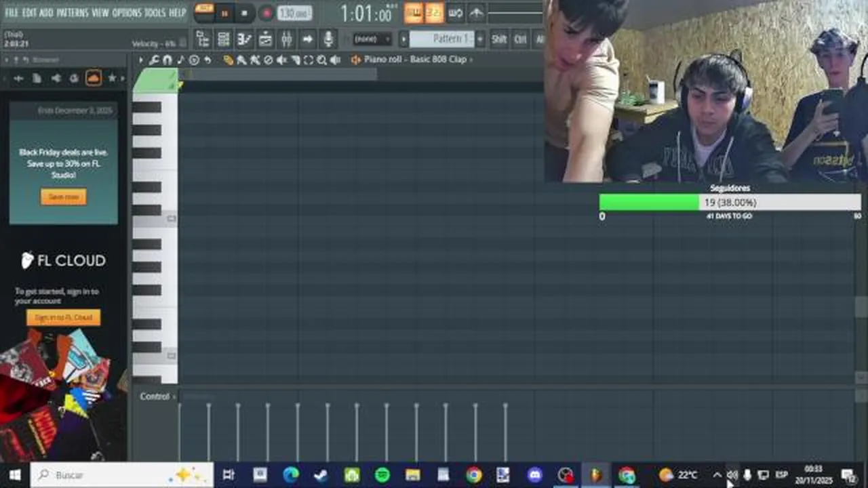
Task: Click the 130 tempo display
Action: 294,13
